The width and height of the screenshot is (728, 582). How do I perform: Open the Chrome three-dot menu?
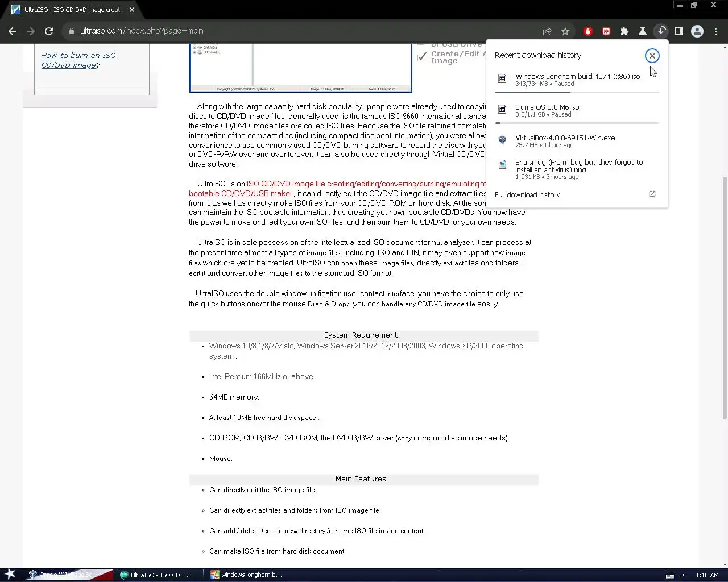715,31
